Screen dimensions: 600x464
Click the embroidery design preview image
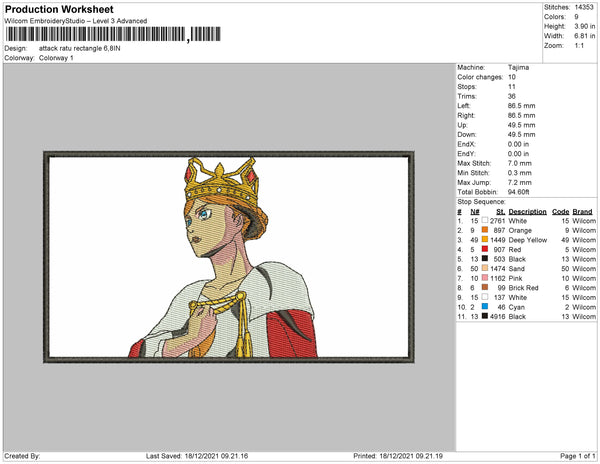tap(229, 257)
